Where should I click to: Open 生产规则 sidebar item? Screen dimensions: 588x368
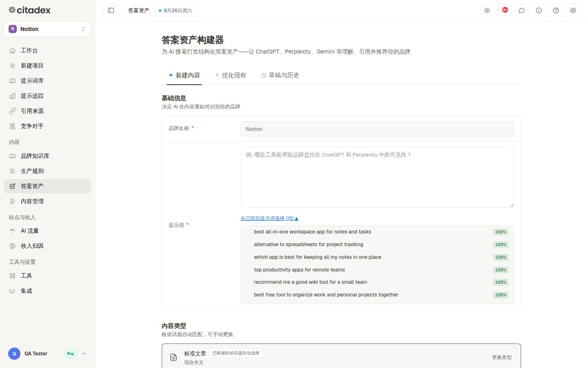tap(47, 171)
